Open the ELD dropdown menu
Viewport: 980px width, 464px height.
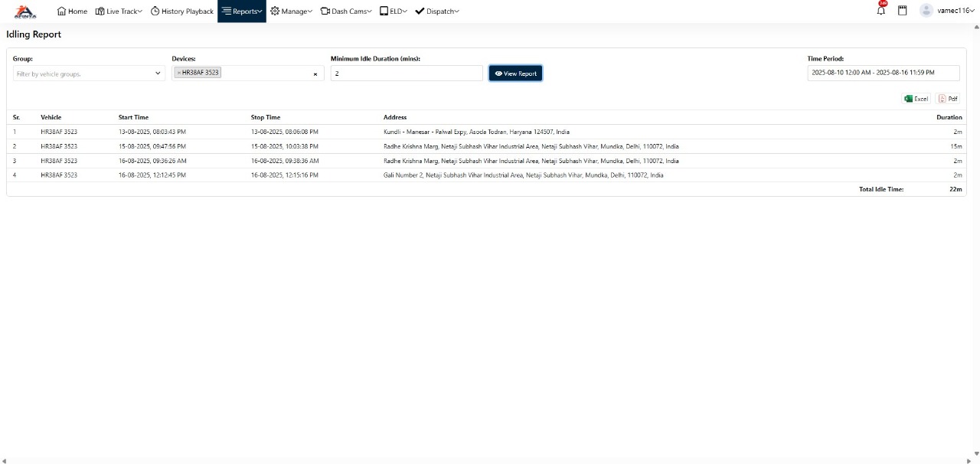click(394, 11)
